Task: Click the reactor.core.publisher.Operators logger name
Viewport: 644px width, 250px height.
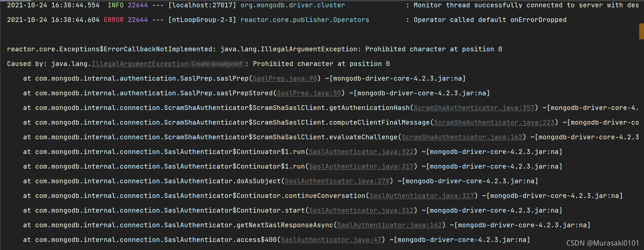Action: [x=305, y=20]
